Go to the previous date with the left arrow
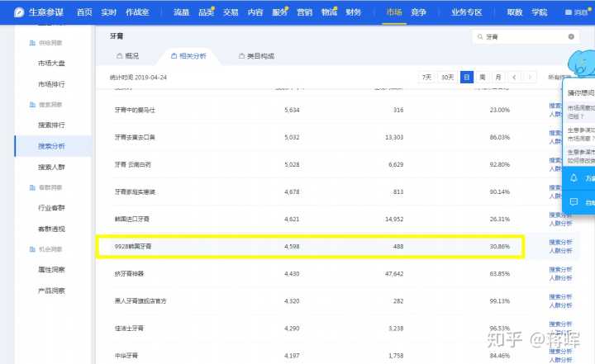 (x=513, y=77)
